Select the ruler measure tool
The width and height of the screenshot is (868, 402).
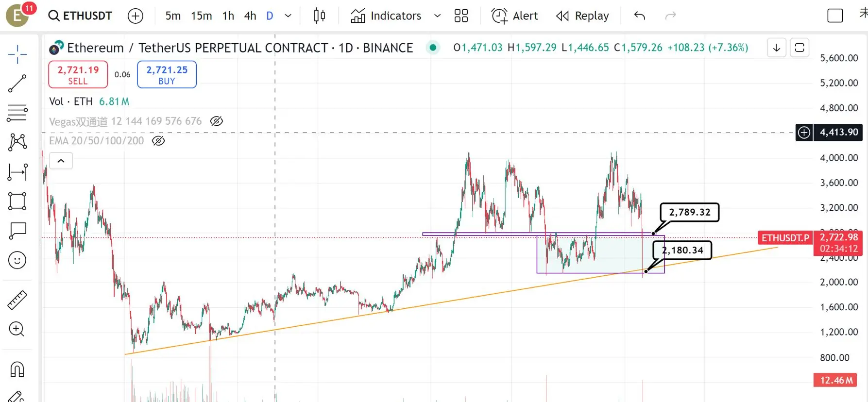tap(17, 300)
